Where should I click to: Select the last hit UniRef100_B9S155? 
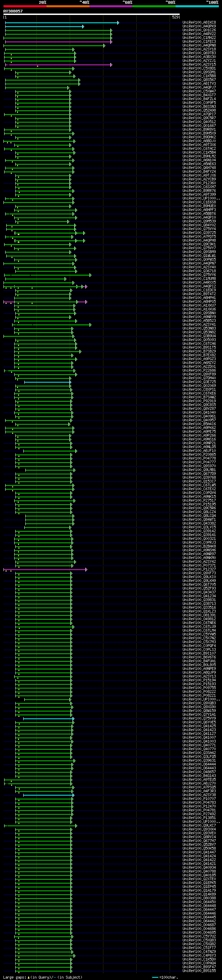coord(199,971)
